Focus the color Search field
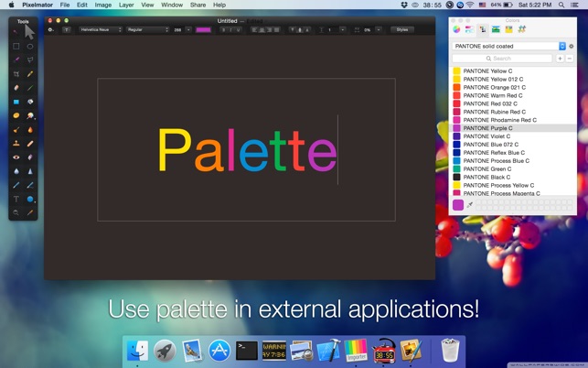Image resolution: width=588 pixels, height=368 pixels. (x=502, y=59)
